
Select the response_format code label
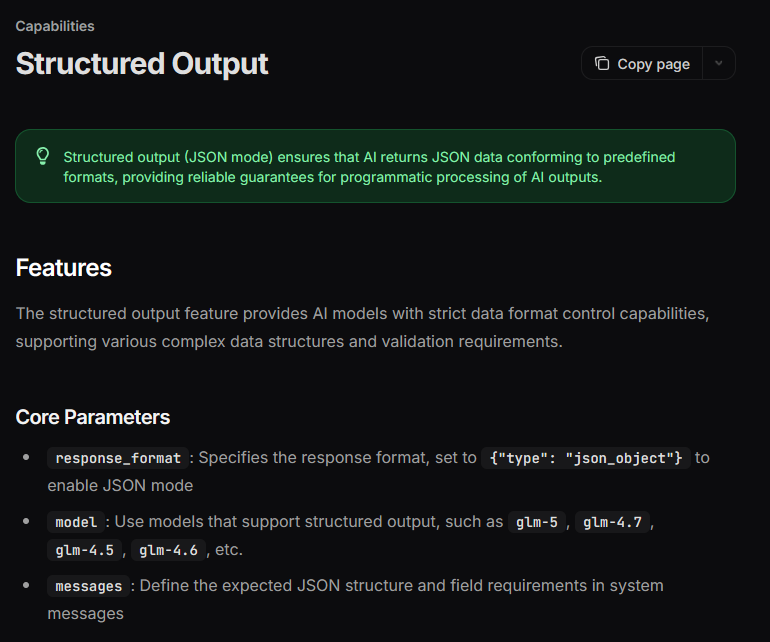[x=118, y=458]
